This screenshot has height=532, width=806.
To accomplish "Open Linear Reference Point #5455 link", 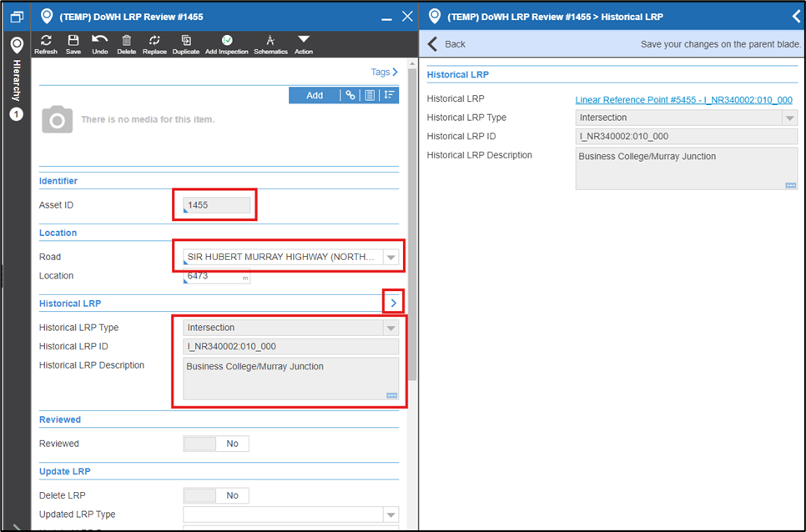I will [x=683, y=99].
